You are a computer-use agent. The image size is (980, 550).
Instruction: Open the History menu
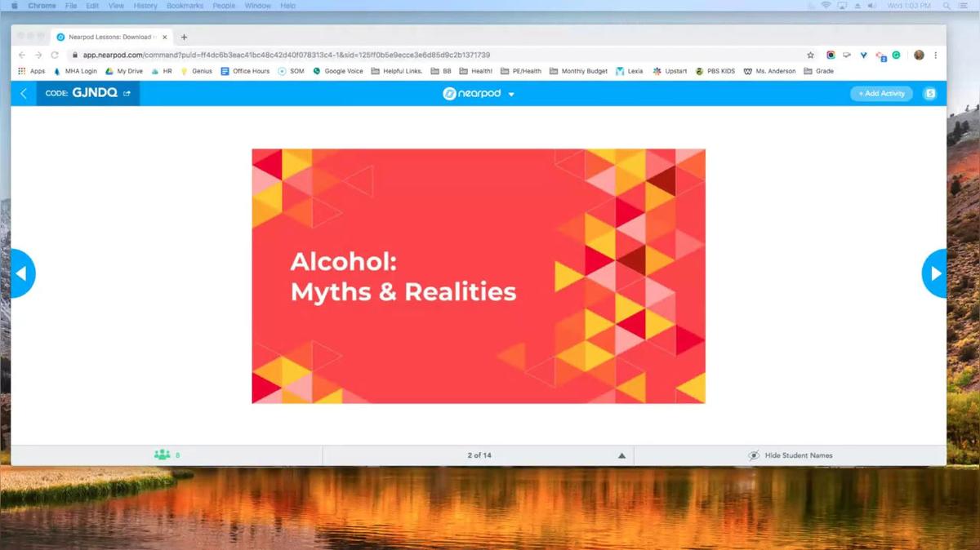click(145, 6)
